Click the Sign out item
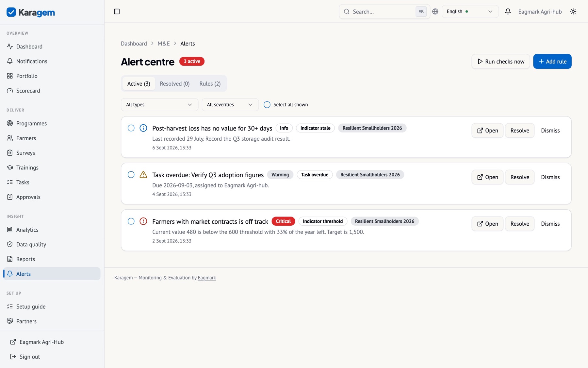This screenshot has width=588, height=368. point(52,357)
